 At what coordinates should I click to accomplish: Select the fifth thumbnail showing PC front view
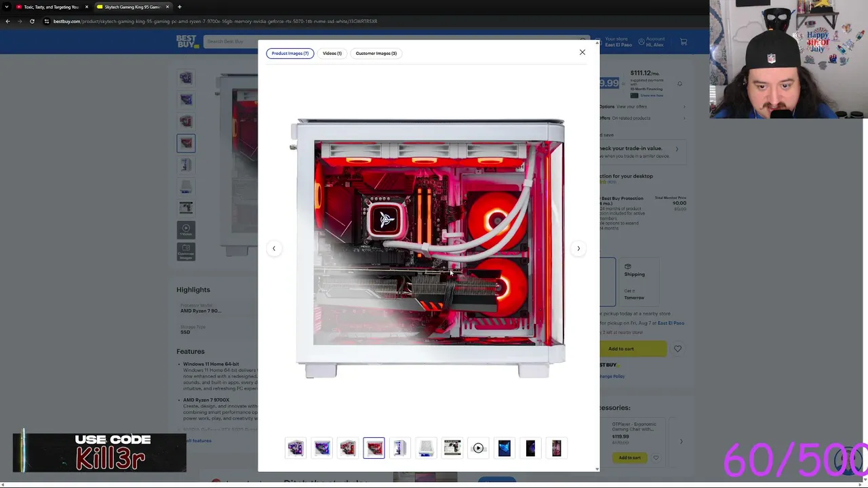click(400, 448)
